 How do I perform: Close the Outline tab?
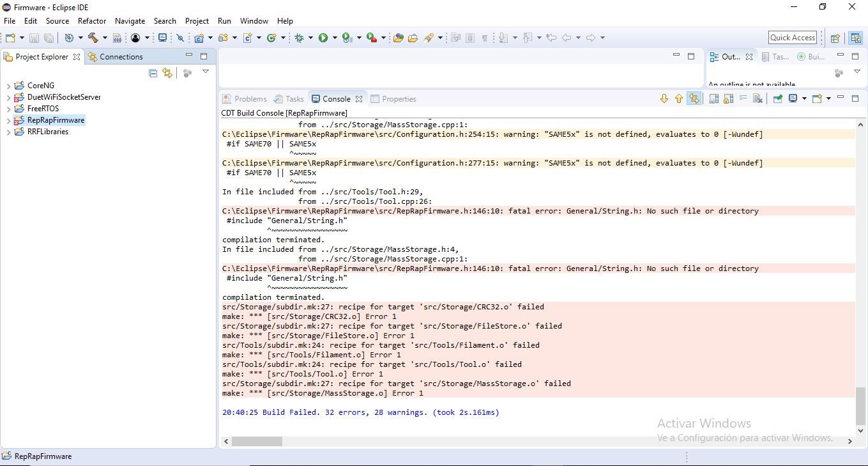tap(749, 57)
